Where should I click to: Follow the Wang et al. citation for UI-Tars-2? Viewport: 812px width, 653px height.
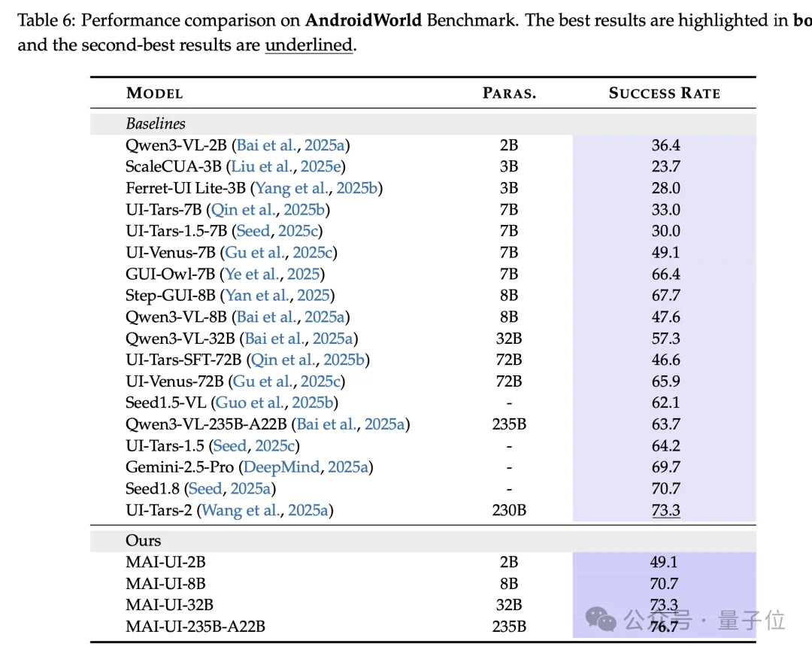241,511
